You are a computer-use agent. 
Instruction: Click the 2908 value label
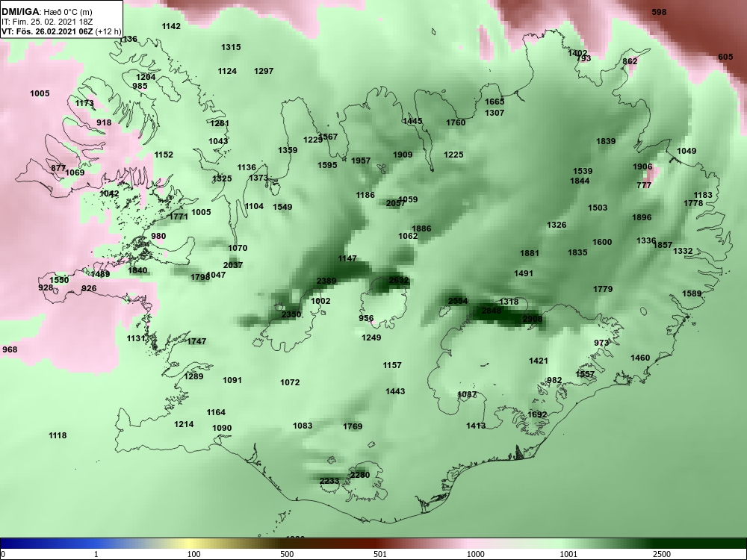coord(533,320)
